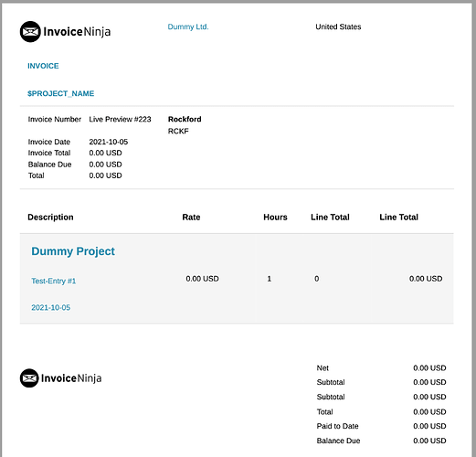
Task: Open the Test-Entry #1 line item
Action: pos(54,281)
